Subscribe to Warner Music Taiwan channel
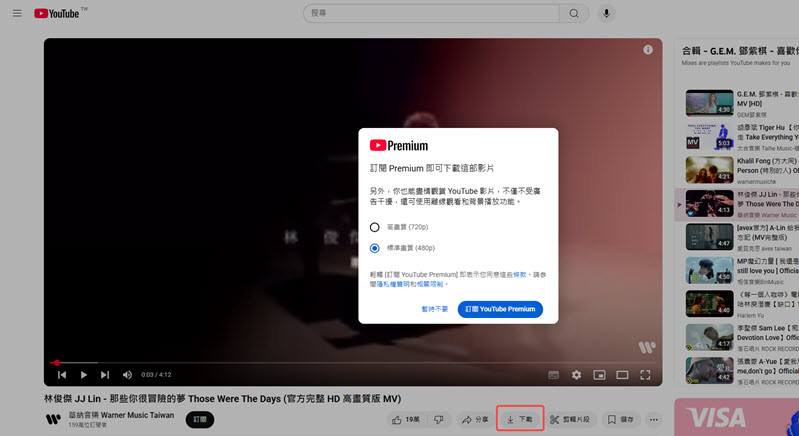 200,420
